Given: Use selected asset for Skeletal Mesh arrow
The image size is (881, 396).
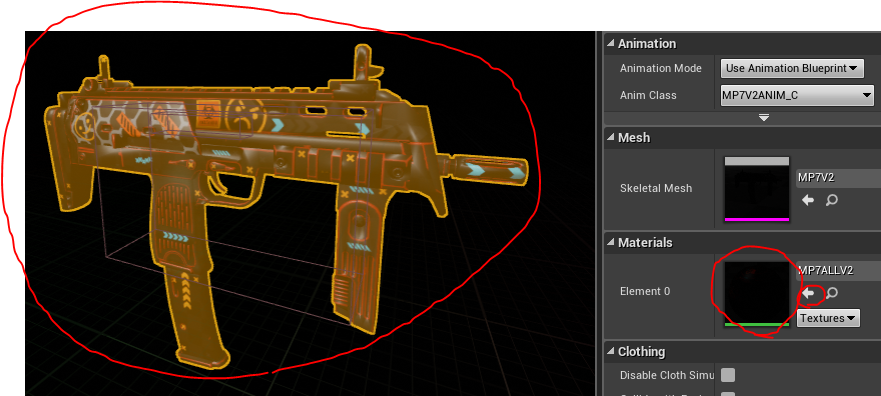Looking at the screenshot, I should pyautogui.click(x=808, y=200).
